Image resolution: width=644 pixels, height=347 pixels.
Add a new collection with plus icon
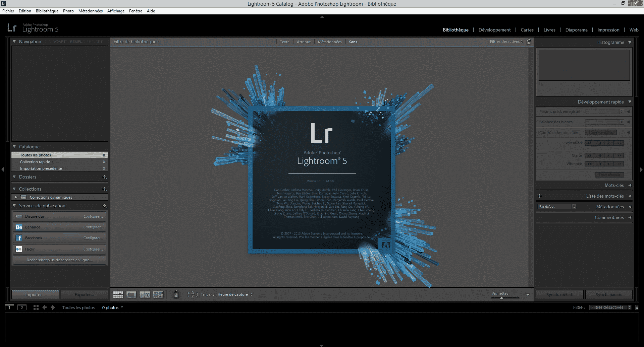click(104, 189)
